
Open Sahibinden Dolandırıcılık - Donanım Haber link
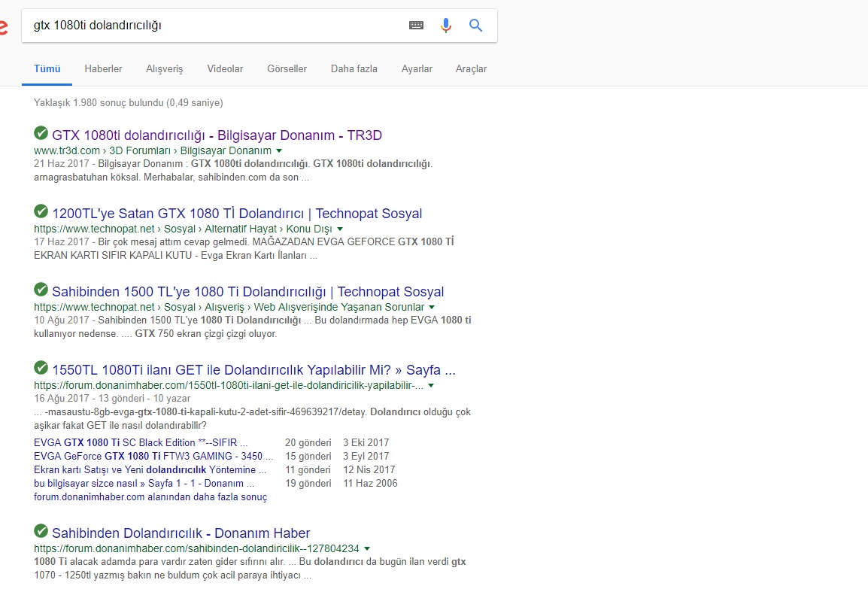(x=181, y=533)
